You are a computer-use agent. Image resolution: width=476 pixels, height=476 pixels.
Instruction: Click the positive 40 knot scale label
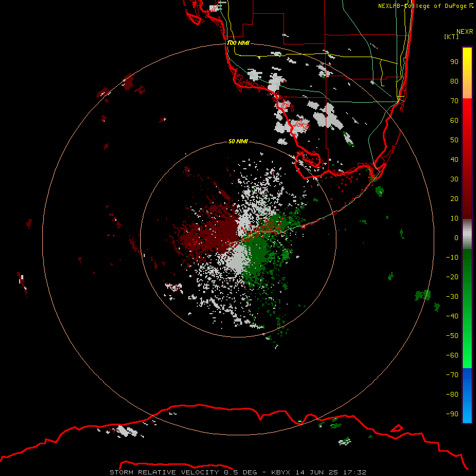454,160
